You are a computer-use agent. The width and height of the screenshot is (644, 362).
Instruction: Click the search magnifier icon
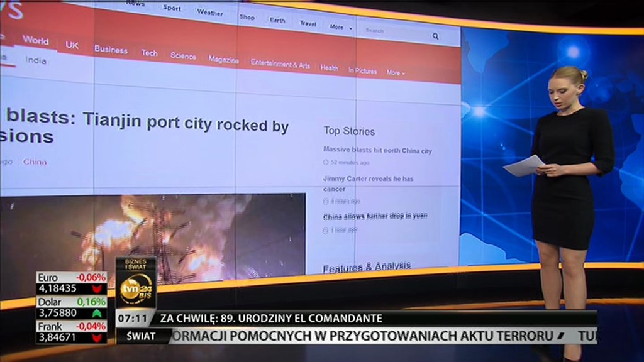[x=435, y=36]
